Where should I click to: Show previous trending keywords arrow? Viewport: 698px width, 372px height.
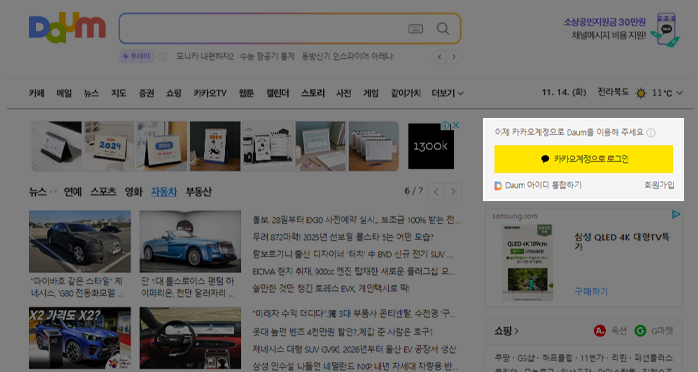coord(439,57)
